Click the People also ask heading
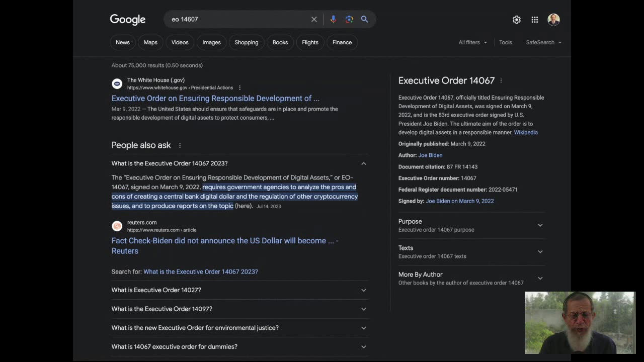Viewport: 644px width, 362px height. point(141,145)
